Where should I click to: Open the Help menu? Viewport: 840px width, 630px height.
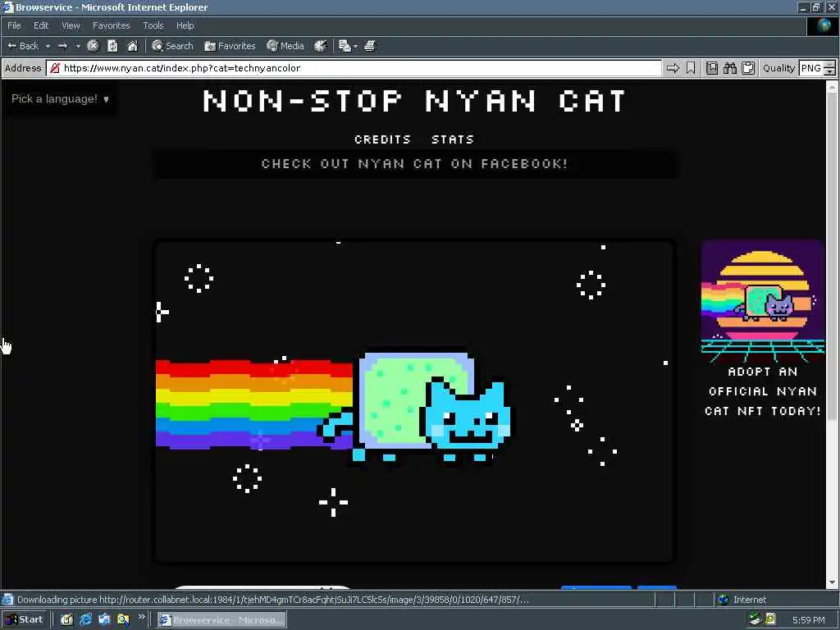(x=185, y=25)
